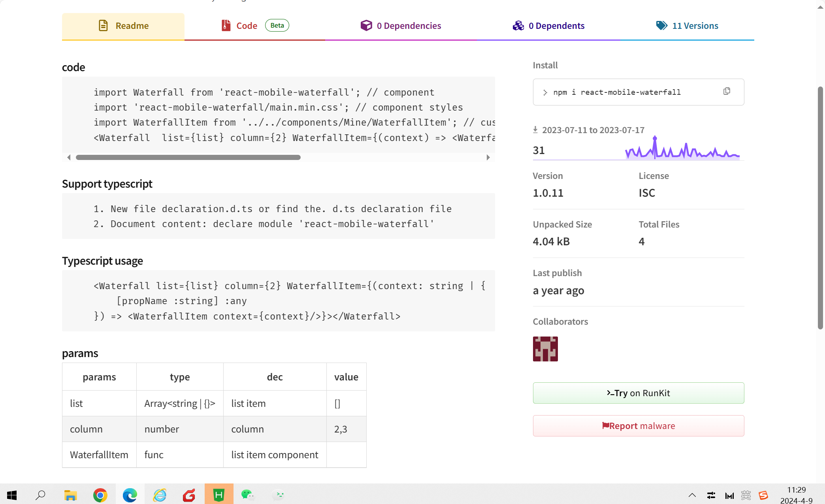Screen dimensions: 825x504
Task: Copy the npm install command
Action: (727, 91)
